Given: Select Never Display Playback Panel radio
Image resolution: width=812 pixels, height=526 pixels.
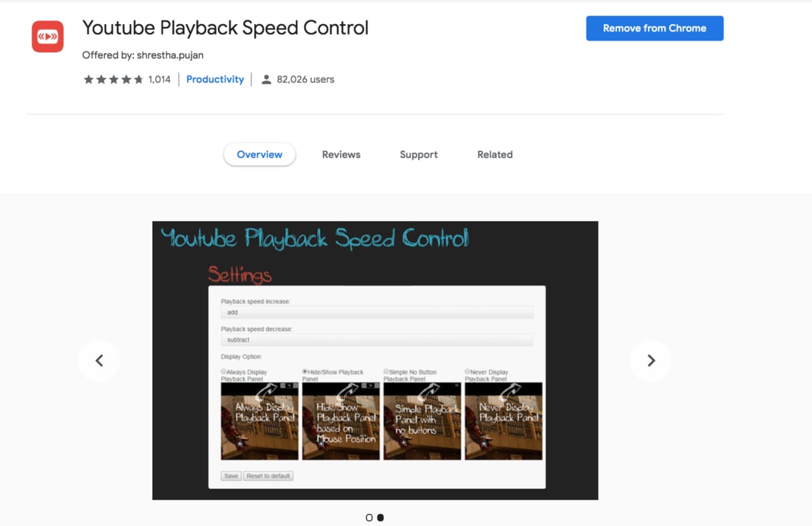Looking at the screenshot, I should [x=467, y=372].
